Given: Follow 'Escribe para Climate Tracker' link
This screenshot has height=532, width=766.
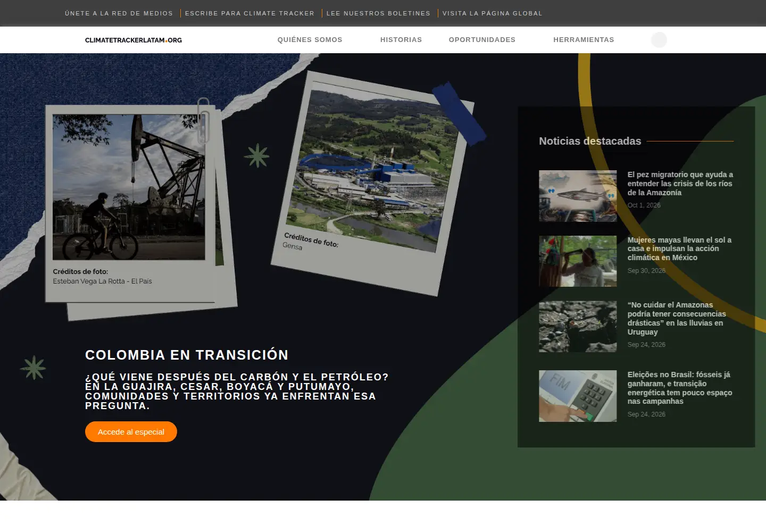Looking at the screenshot, I should pos(249,13).
